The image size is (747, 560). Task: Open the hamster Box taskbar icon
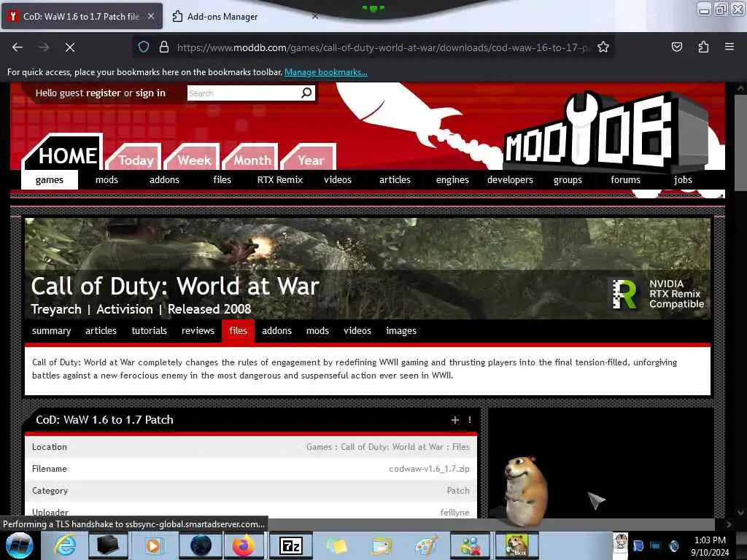point(517,545)
